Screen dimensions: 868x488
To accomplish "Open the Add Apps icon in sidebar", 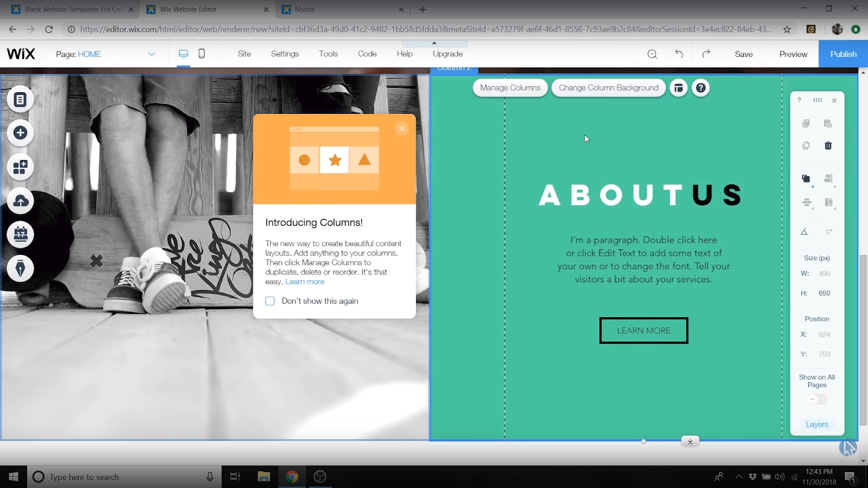I will 21,167.
